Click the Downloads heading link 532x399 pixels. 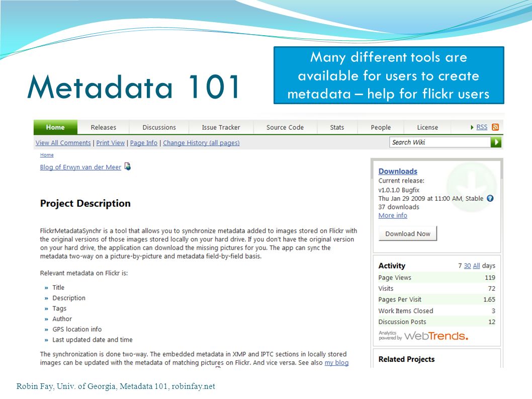tap(398, 171)
